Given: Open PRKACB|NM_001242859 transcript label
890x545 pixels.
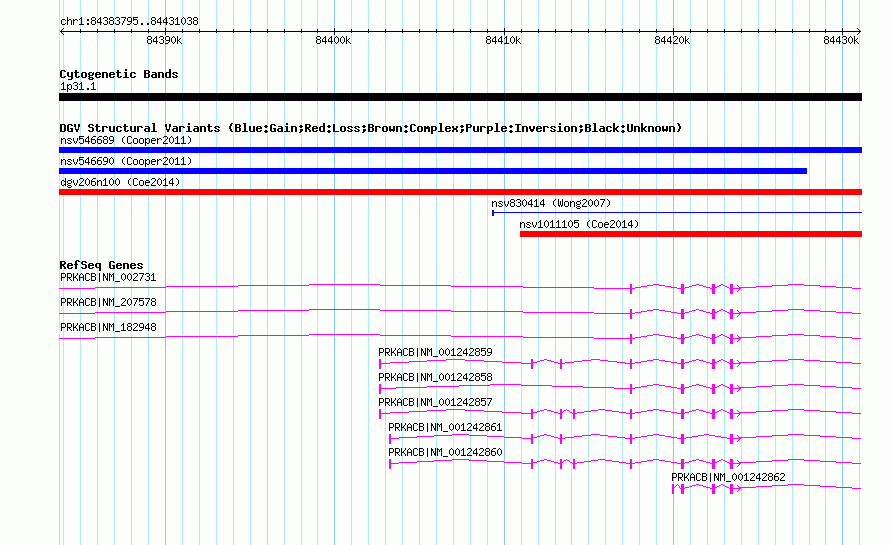Looking at the screenshot, I should (435, 353).
